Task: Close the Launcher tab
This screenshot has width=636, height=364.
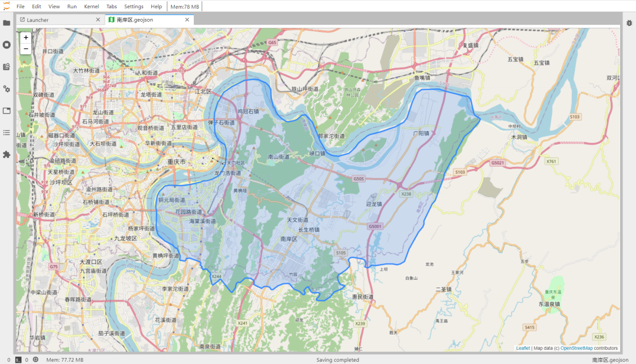Action: coord(98,19)
